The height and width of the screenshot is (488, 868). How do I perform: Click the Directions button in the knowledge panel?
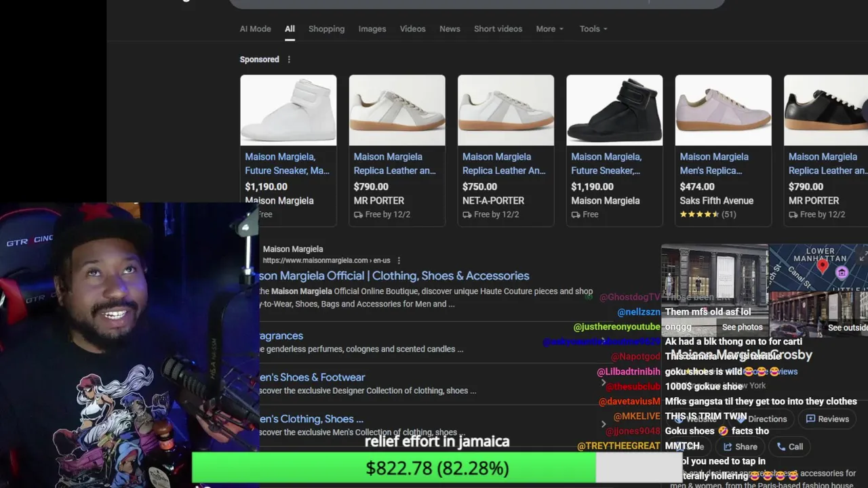tap(763, 419)
